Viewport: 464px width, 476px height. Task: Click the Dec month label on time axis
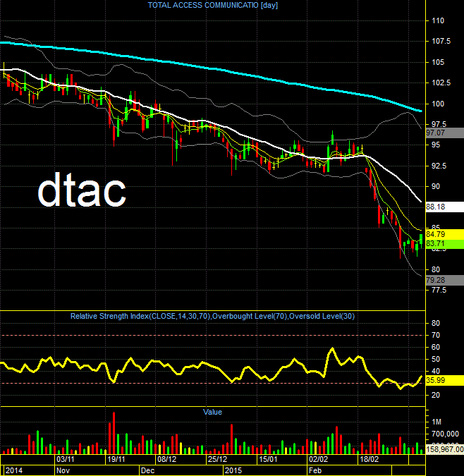[148, 470]
